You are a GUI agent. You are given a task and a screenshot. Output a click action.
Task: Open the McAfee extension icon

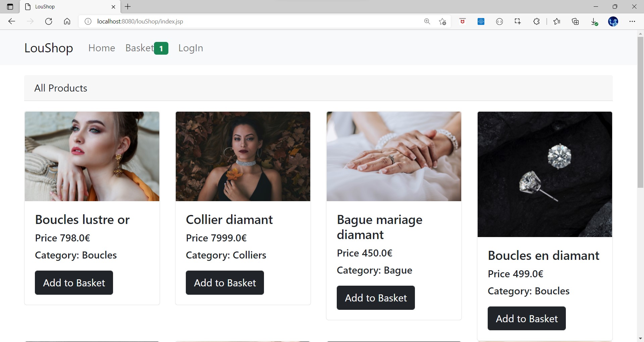(462, 21)
